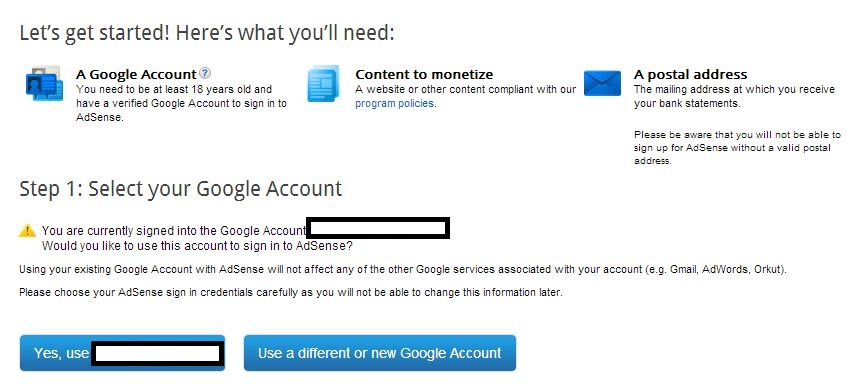Click the blue envelope postal address icon
The height and width of the screenshot is (385, 846).
pos(602,83)
